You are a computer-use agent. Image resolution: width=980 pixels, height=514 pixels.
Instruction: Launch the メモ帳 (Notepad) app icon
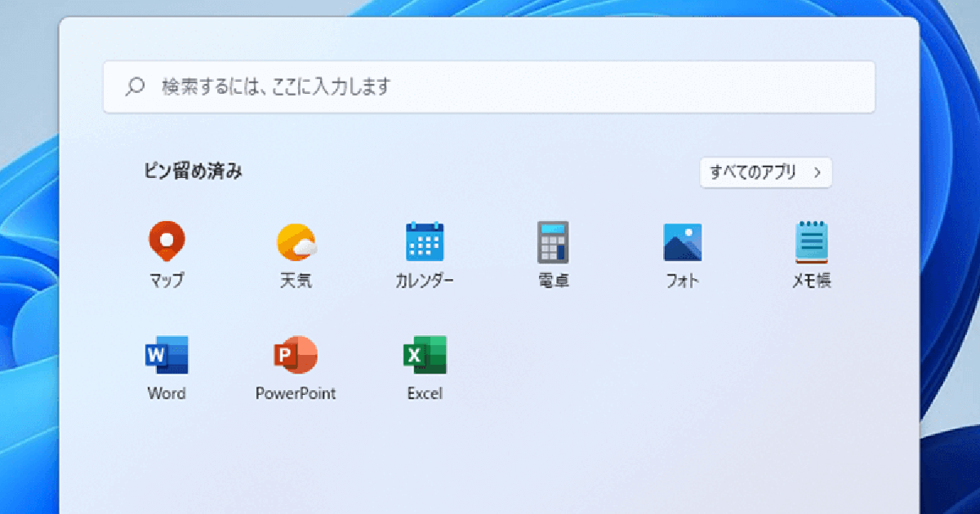(x=812, y=241)
